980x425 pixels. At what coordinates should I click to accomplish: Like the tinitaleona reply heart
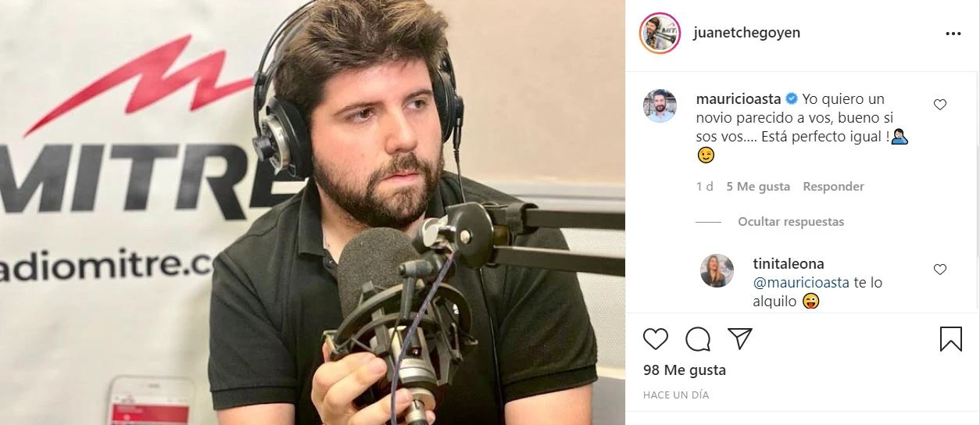(940, 270)
